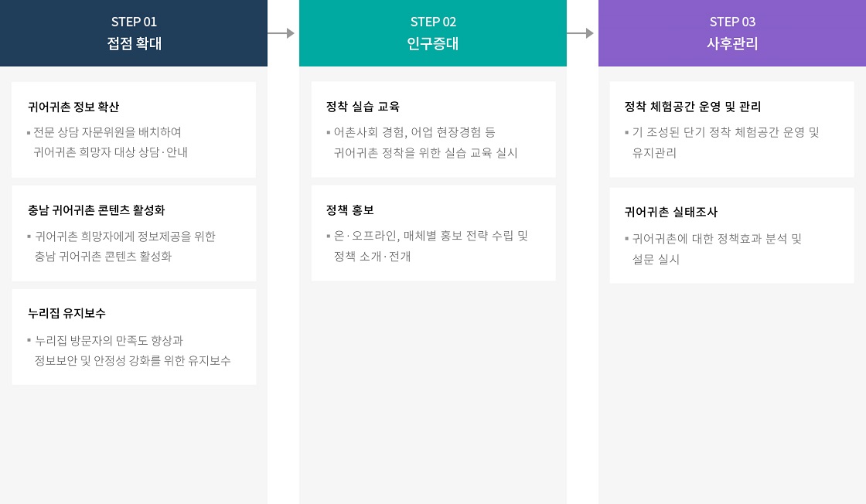Click the 귀어귀촌 정보 확산 card title
The height and width of the screenshot is (504, 866).
point(73,107)
